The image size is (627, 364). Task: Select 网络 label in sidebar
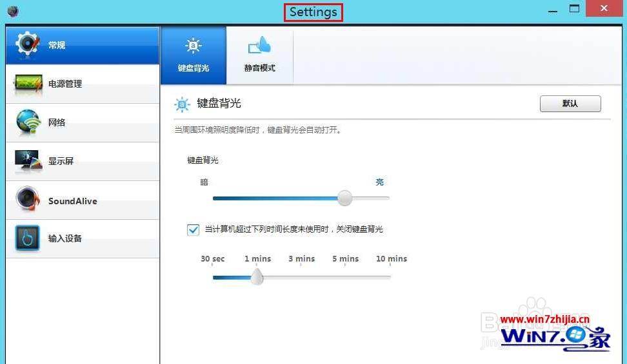[57, 122]
